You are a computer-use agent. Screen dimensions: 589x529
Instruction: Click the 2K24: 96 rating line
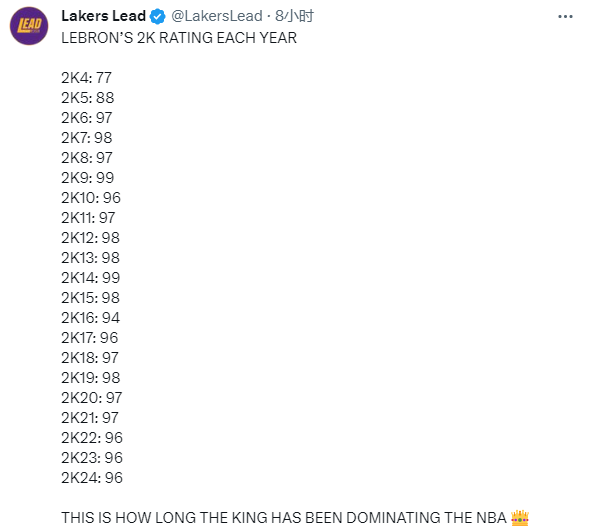92,478
